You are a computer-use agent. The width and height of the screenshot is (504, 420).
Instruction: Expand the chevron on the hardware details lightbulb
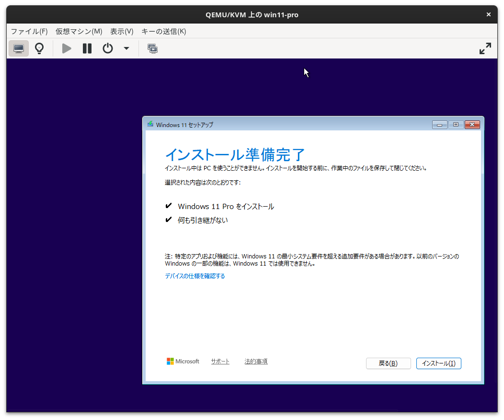tap(39, 48)
